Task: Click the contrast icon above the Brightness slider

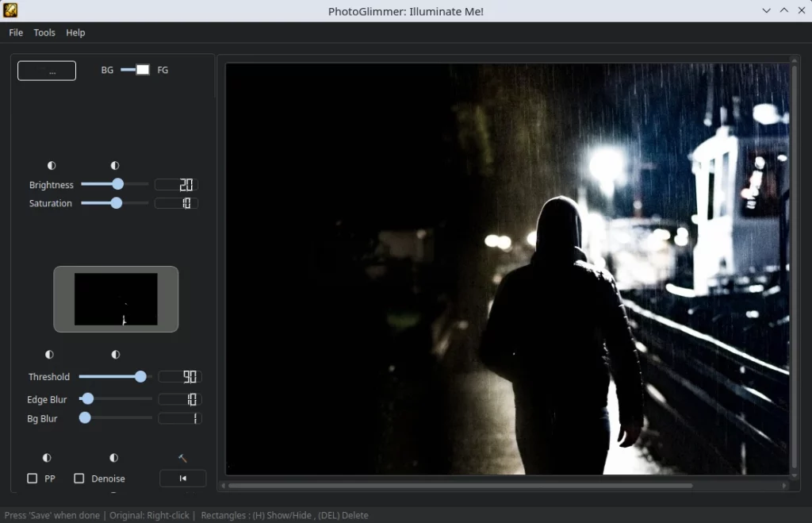Action: pyautogui.click(x=52, y=165)
